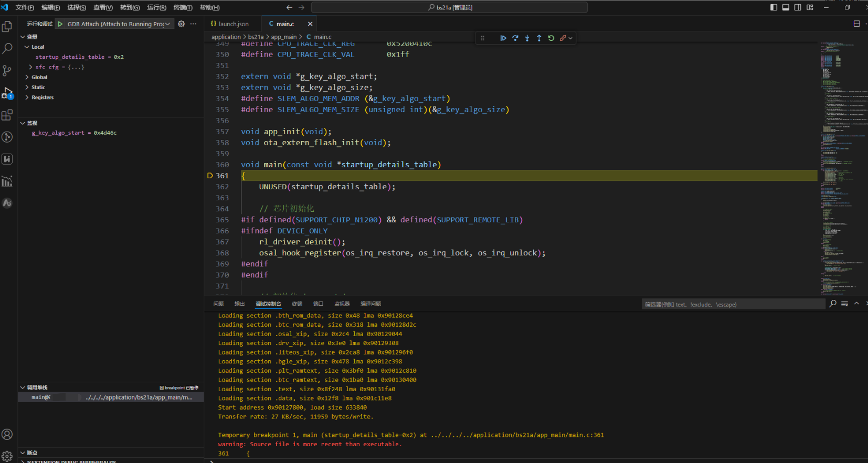Toggle the primary side bar visibility
868x463 pixels.
[x=774, y=7]
